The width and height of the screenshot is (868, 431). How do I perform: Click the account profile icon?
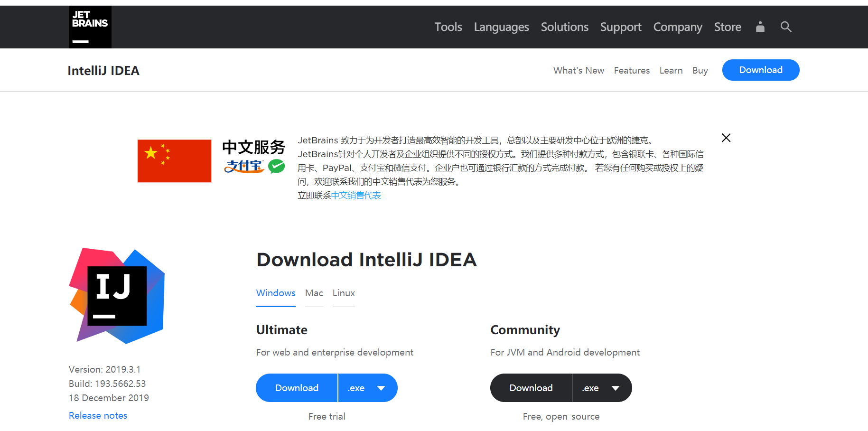tap(760, 27)
